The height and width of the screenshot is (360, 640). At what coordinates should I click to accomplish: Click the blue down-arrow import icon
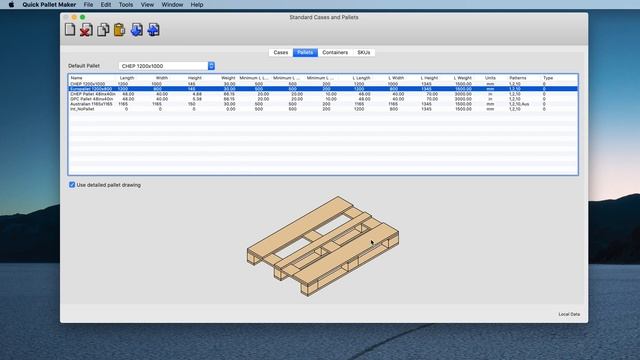point(136,30)
